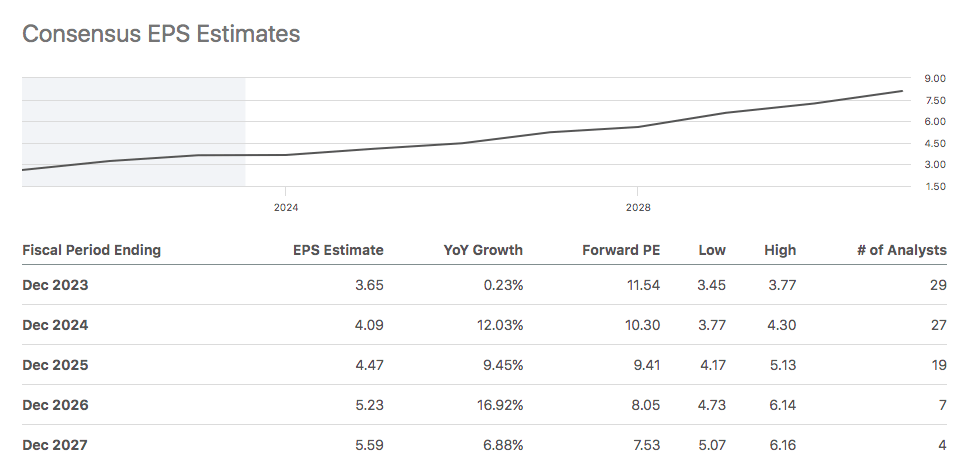Select the Dec 2025 row label
Screen dimensions: 970x463
click(x=55, y=365)
